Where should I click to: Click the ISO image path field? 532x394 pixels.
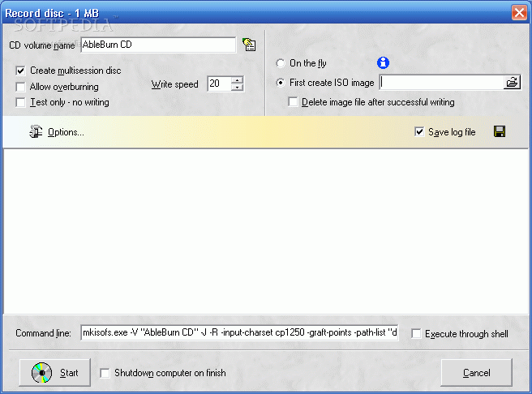(442, 83)
